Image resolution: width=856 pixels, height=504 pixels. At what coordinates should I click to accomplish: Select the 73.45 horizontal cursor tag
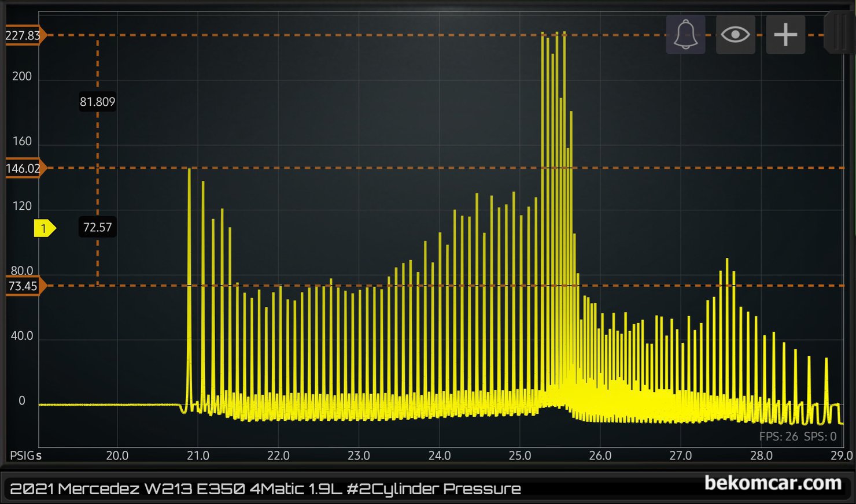click(x=24, y=286)
